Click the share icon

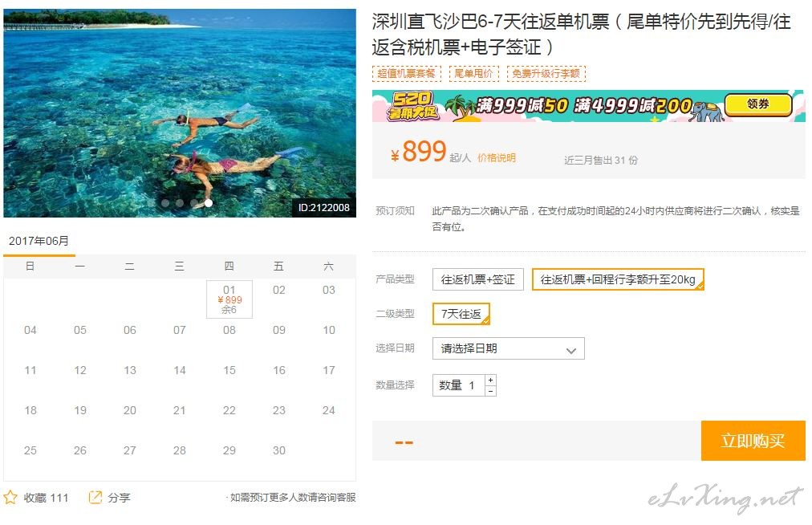point(95,498)
